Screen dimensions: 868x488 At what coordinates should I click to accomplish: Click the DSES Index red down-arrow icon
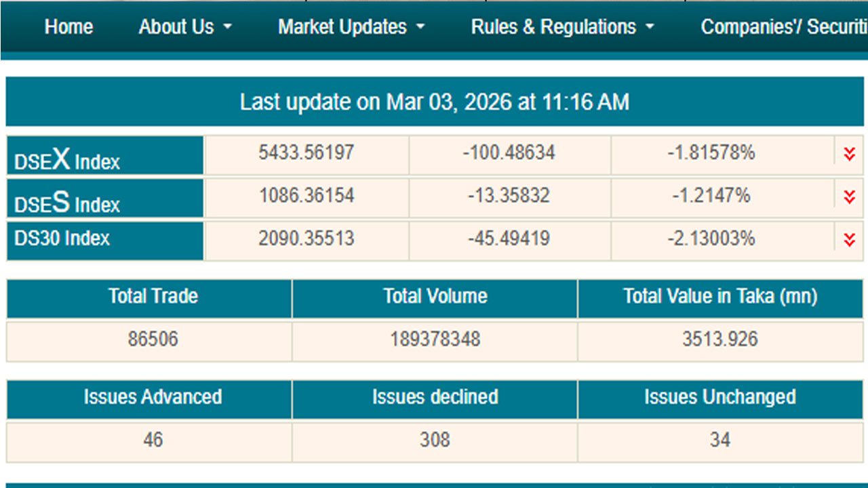(849, 197)
